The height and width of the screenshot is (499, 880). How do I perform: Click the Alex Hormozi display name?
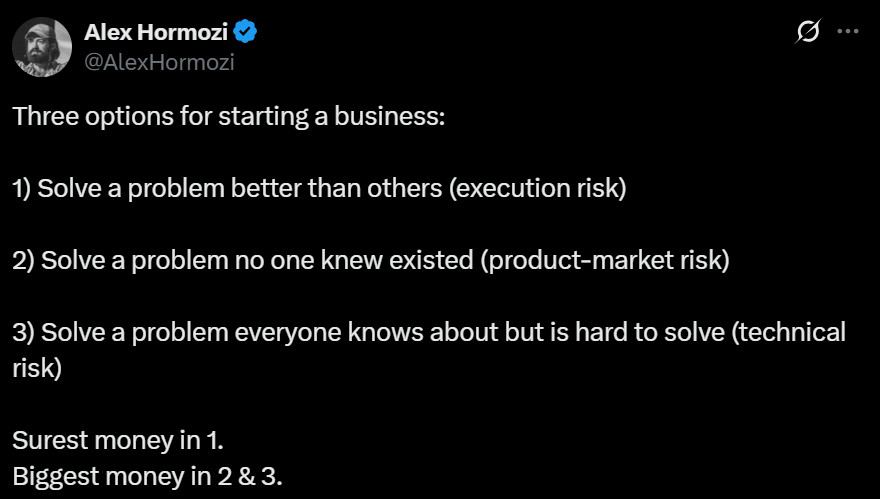(x=155, y=32)
